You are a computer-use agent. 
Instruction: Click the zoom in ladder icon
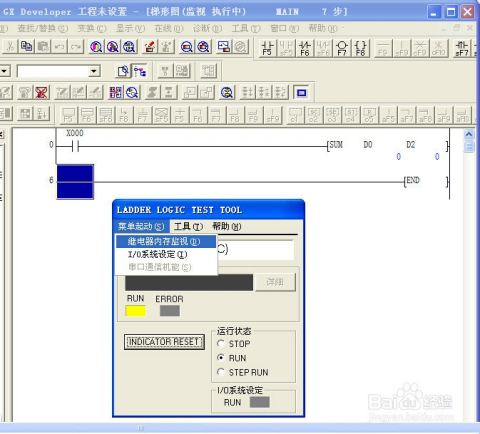click(x=203, y=47)
